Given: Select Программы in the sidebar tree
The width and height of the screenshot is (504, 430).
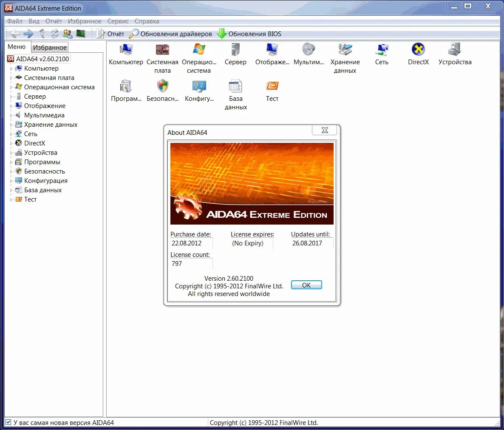Looking at the screenshot, I should pyautogui.click(x=42, y=162).
